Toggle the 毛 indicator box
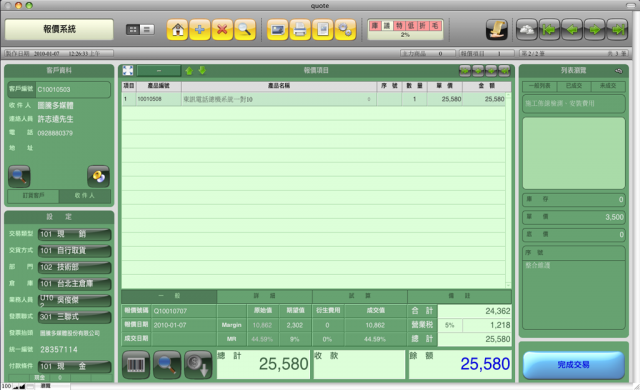Viewport: 640px width, 390px height. [435, 26]
